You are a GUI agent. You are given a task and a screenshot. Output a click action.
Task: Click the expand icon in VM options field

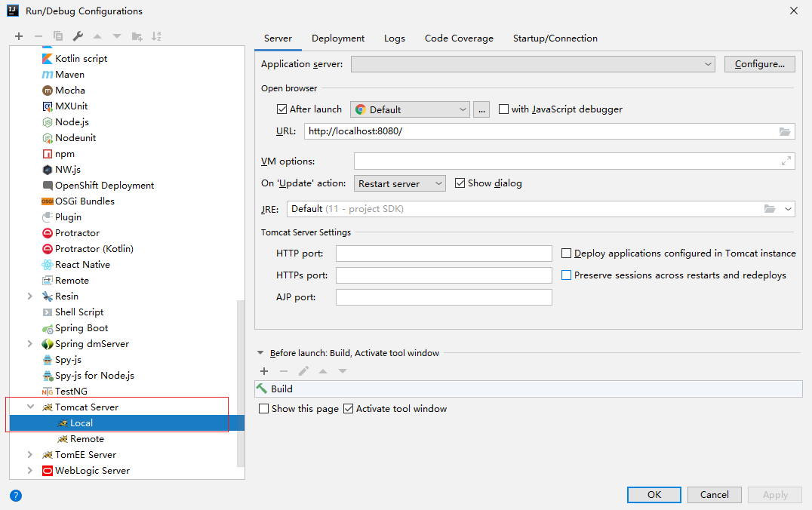[786, 161]
